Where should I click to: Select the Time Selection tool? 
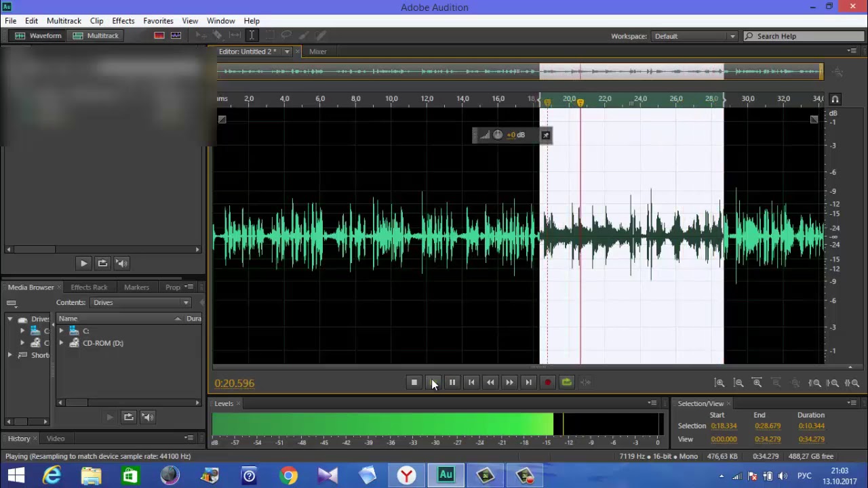(x=252, y=36)
